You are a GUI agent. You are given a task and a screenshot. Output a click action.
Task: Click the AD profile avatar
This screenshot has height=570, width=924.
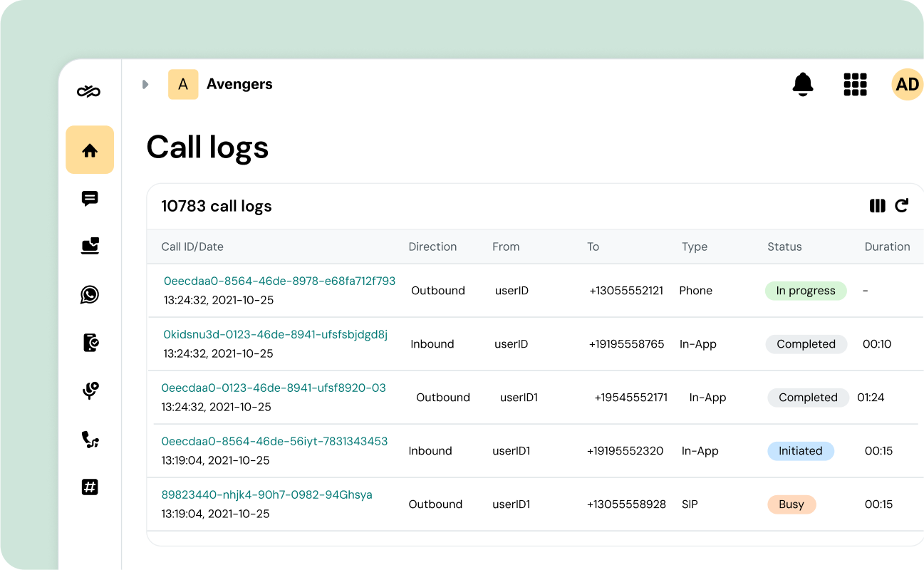[907, 84]
